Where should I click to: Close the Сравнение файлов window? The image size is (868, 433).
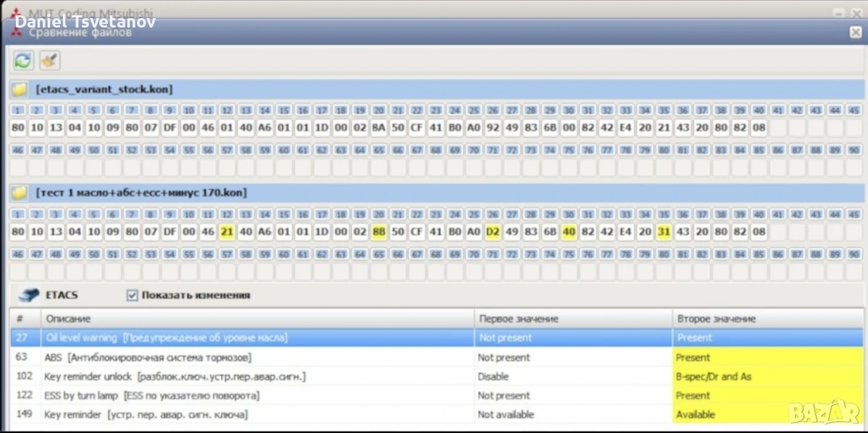pos(855,32)
